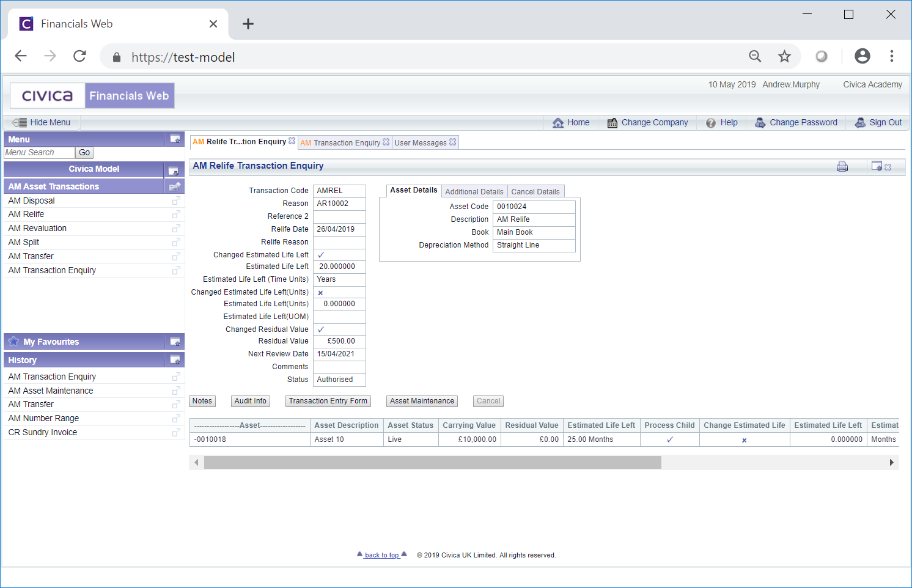Click browser zoom magnifier icon
Screen dimensions: 912x588
755,56
